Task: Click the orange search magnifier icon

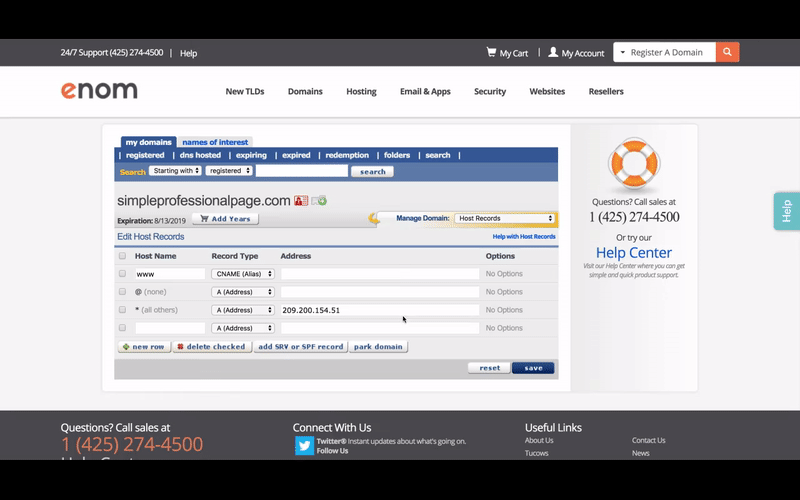Action: pos(727,52)
